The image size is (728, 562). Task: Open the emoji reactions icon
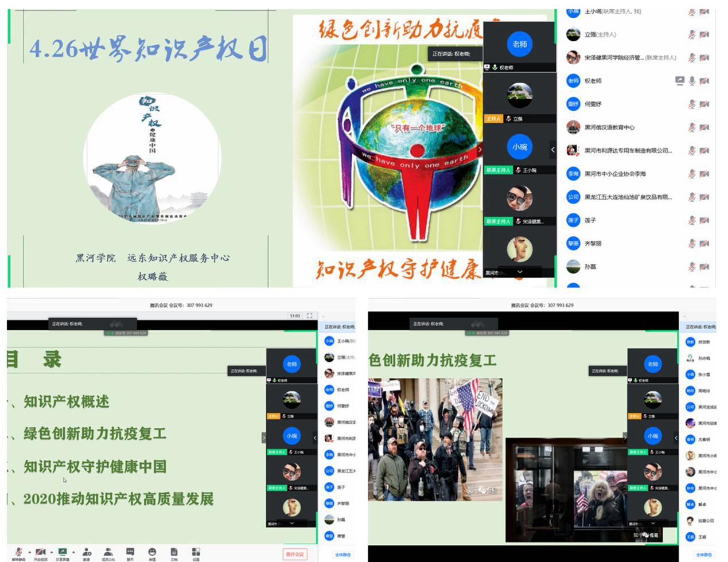pos(152,552)
